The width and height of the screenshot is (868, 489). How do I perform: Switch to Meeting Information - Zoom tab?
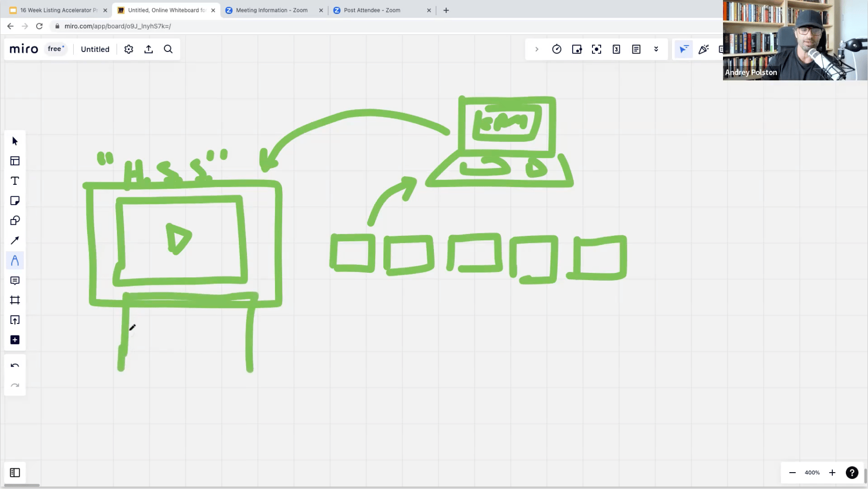click(x=272, y=10)
